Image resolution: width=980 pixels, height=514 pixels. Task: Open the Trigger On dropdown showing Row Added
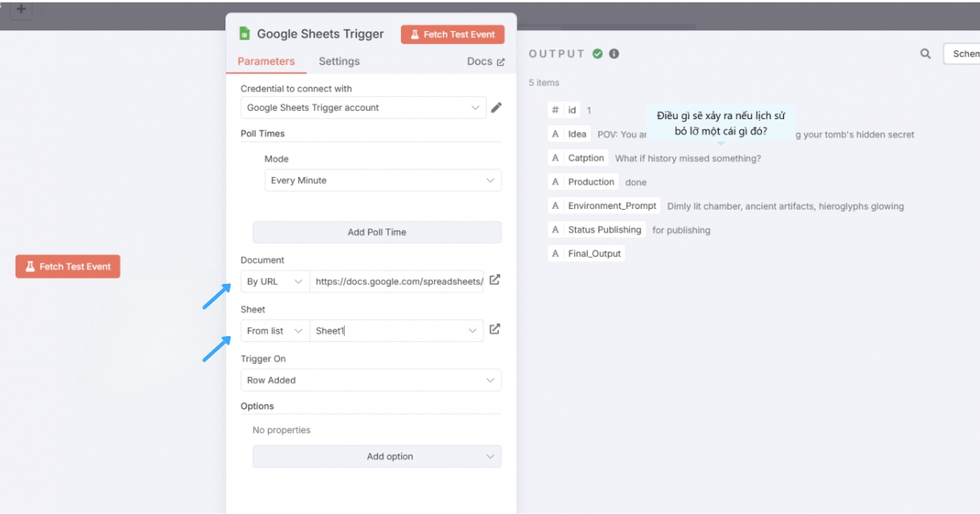[370, 379]
